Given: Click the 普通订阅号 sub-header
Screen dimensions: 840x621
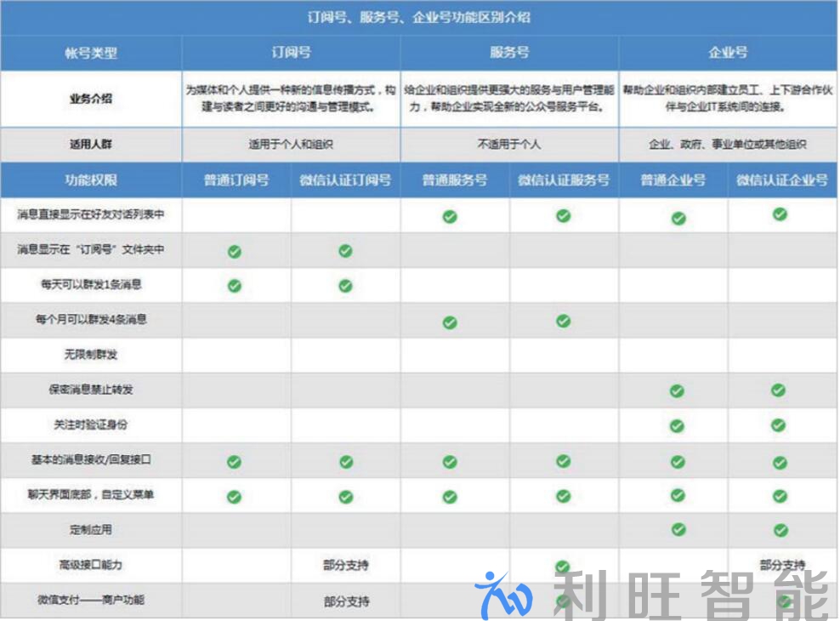Looking at the screenshot, I should 236,179.
